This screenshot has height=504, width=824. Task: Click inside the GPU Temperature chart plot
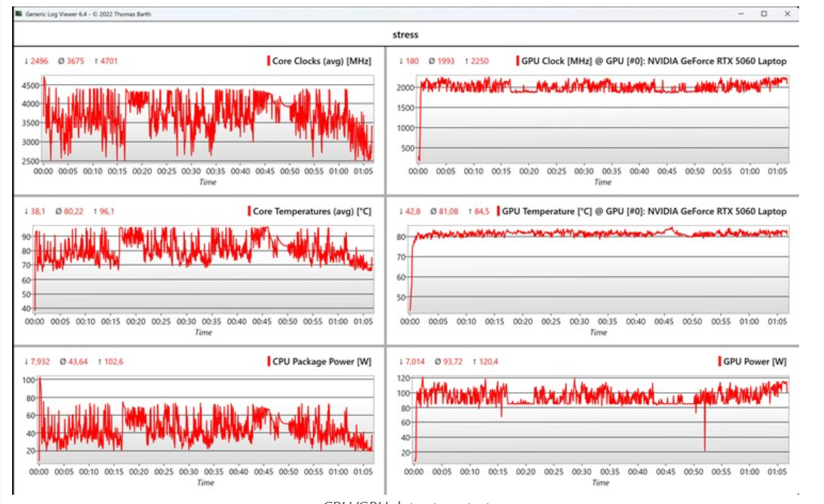tap(599, 269)
